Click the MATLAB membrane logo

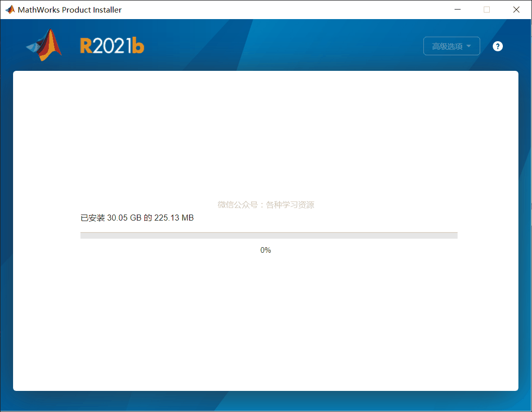[x=44, y=45]
